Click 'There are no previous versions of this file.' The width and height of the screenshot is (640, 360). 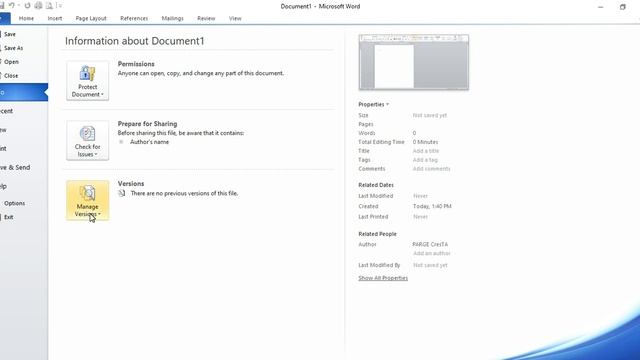point(184,193)
